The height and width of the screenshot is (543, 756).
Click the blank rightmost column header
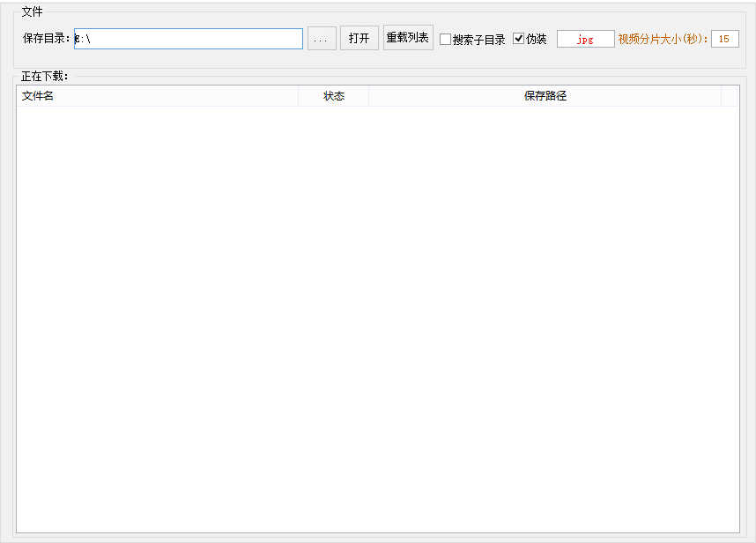point(729,96)
